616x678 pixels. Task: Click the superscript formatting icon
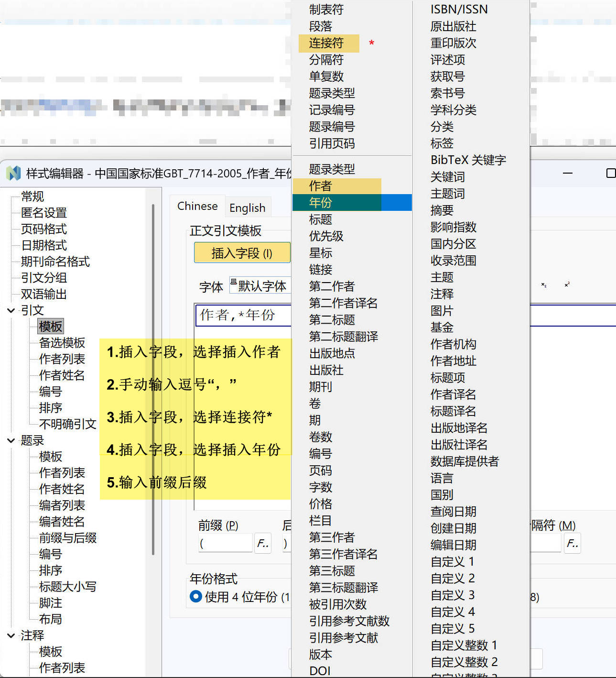pos(567,285)
